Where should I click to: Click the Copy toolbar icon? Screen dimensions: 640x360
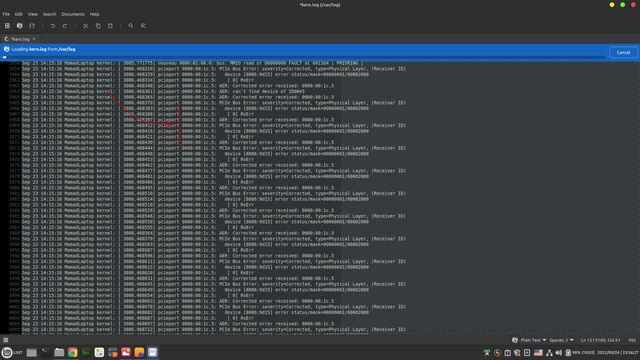coord(98,26)
